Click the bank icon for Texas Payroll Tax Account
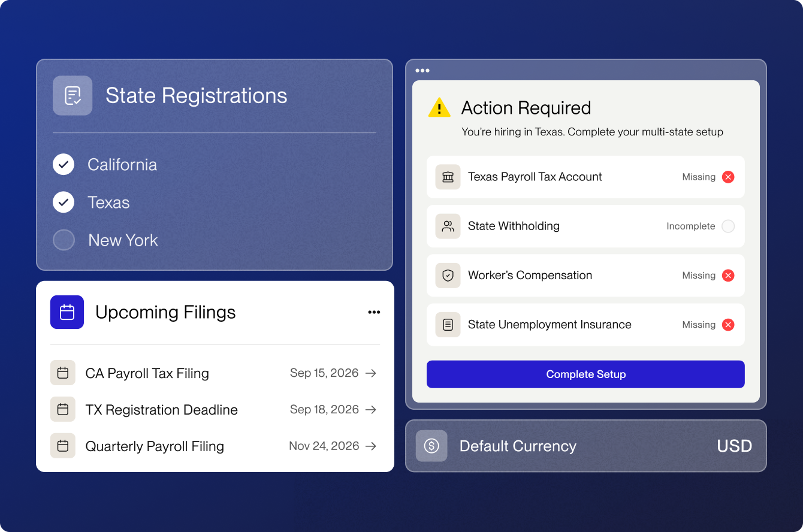 pos(448,177)
